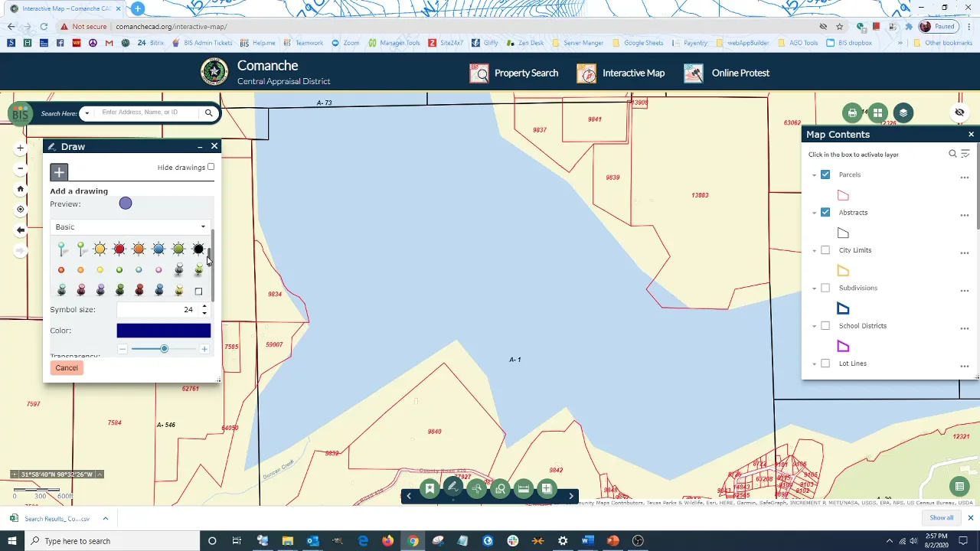Image resolution: width=980 pixels, height=551 pixels.
Task: Toggle the crossed-eye visibility button
Action: tap(959, 112)
